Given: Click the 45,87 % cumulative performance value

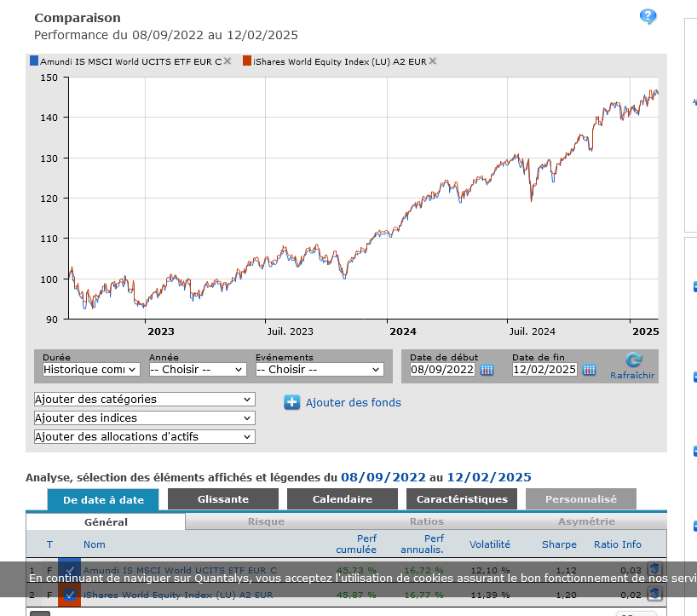Looking at the screenshot, I should point(356,595).
